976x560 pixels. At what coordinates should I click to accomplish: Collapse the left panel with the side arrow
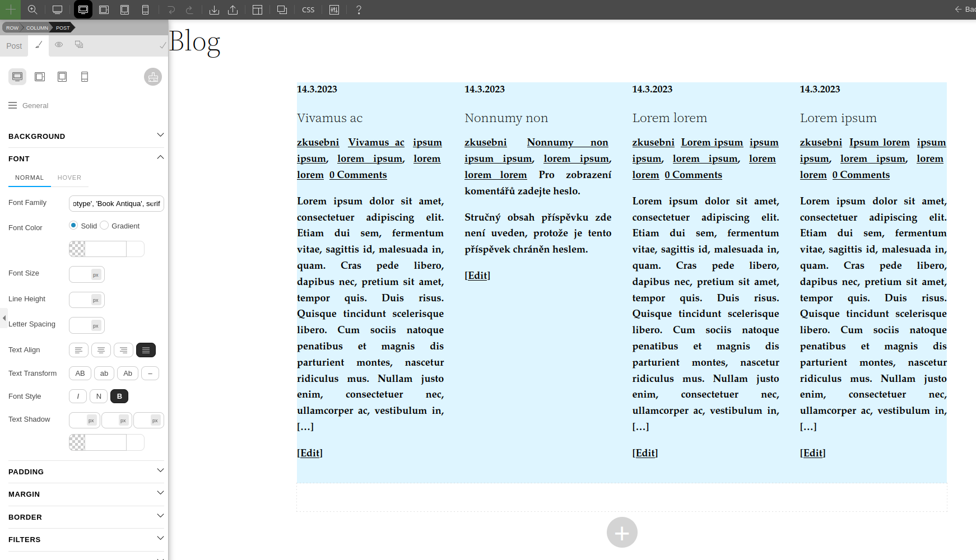coord(4,318)
